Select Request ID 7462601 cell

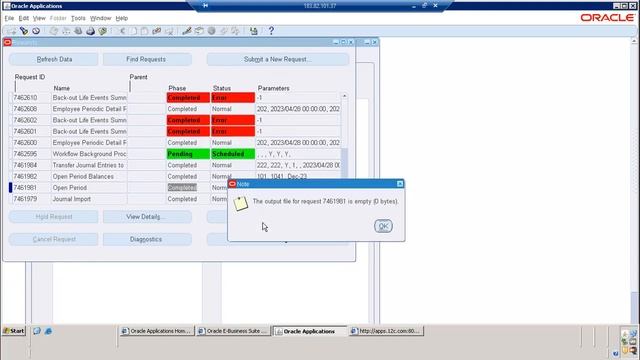pos(31,131)
